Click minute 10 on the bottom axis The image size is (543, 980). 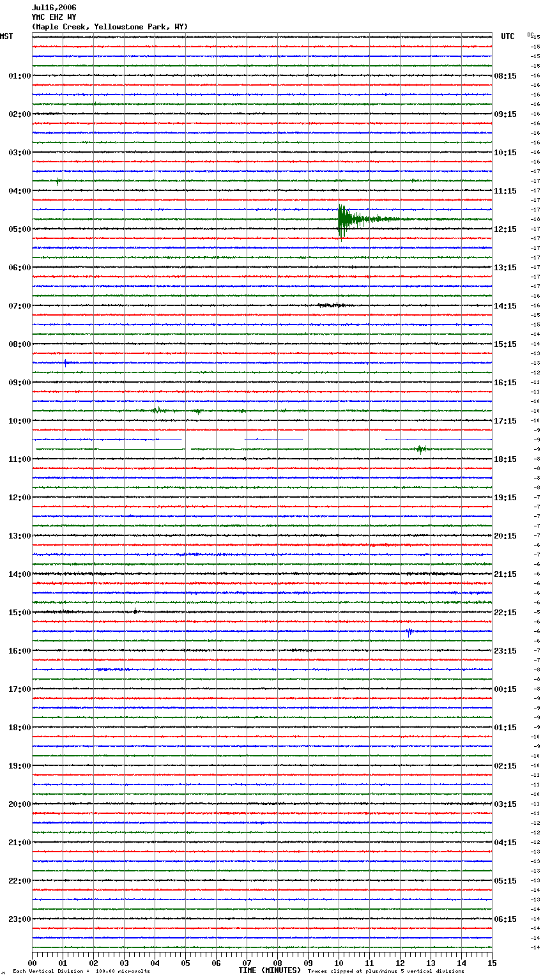[x=339, y=963]
